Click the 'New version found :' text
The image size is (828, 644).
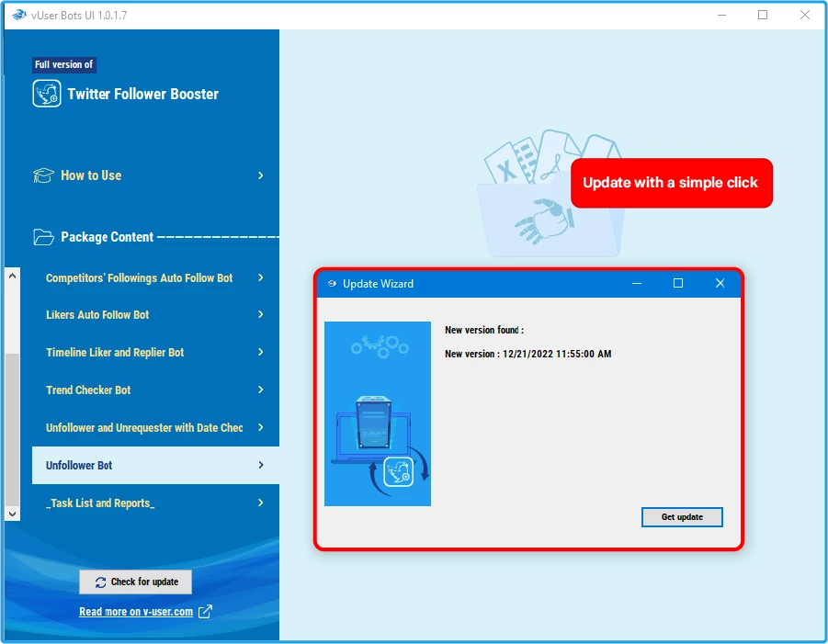[x=484, y=330]
